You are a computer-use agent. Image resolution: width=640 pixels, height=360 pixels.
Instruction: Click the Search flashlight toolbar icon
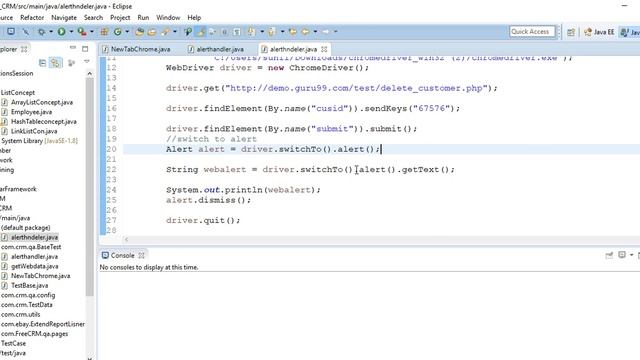point(165,31)
